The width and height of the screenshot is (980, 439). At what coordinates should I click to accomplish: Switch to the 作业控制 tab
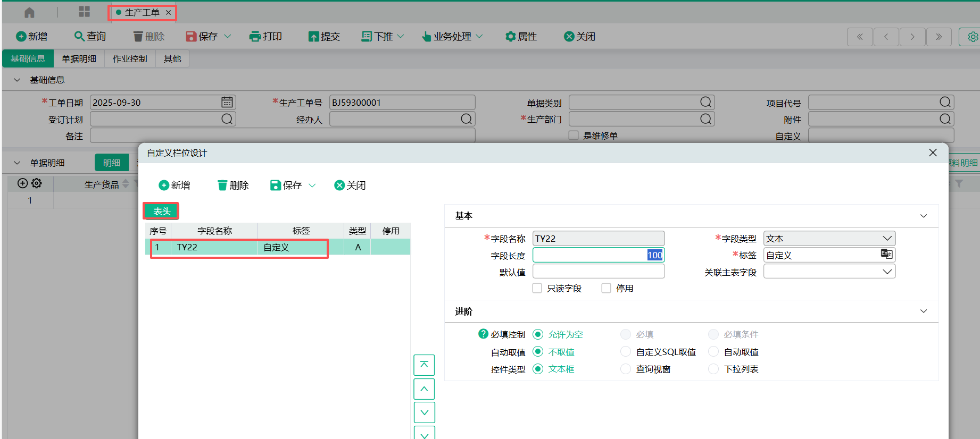click(x=130, y=58)
